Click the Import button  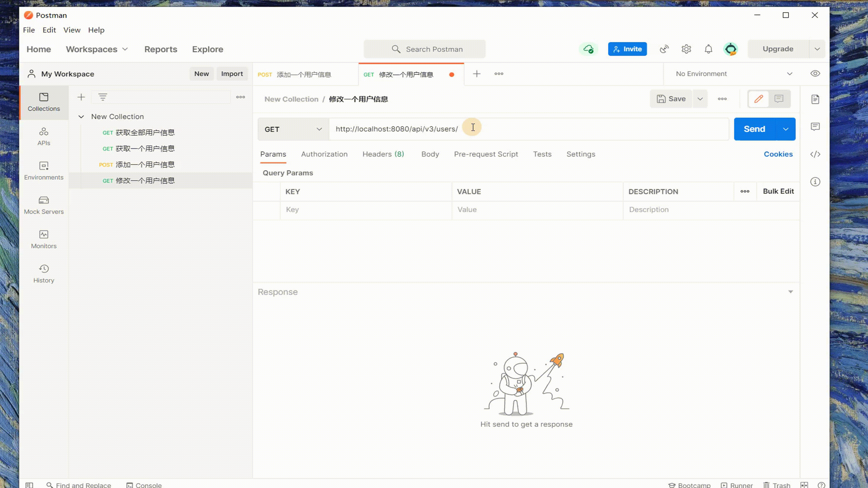(232, 74)
